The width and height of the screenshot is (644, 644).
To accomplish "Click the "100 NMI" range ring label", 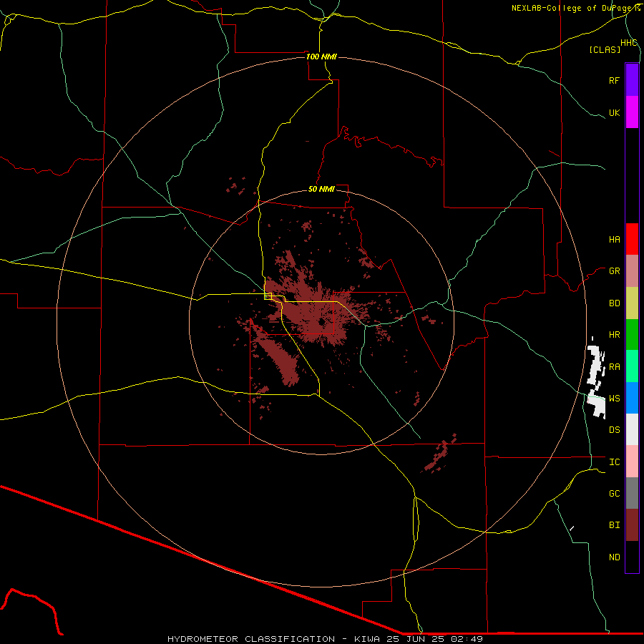I will (321, 57).
